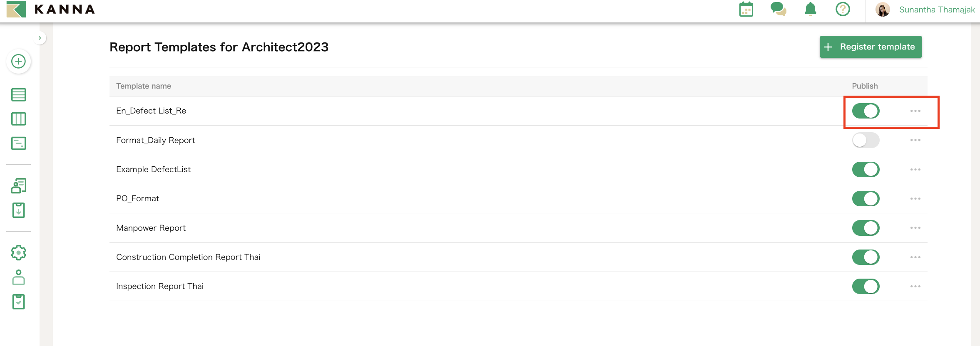The image size is (980, 346).
Task: Open the chat messages icon
Action: click(x=778, y=10)
